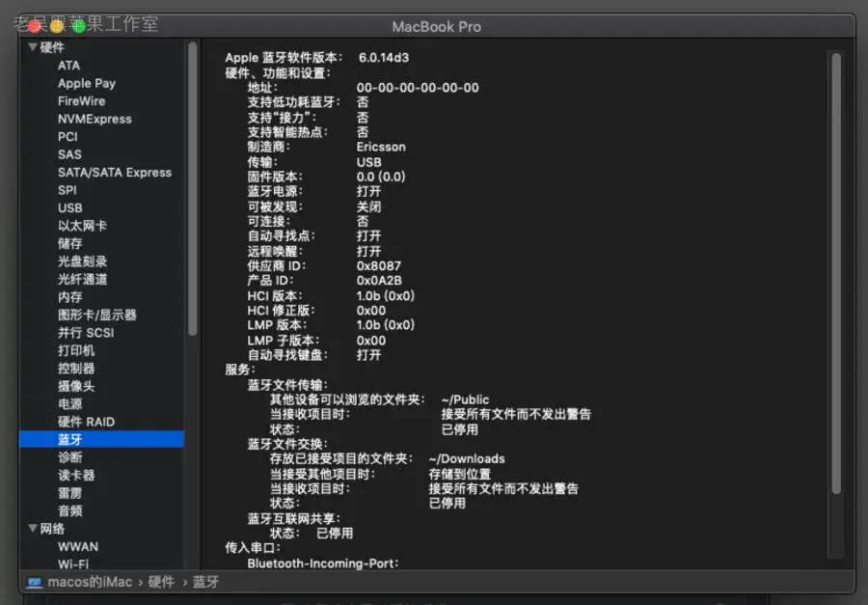Select 图形卡/显示器 graphics entry
Viewport: 868px width, 605px height.
tap(96, 315)
